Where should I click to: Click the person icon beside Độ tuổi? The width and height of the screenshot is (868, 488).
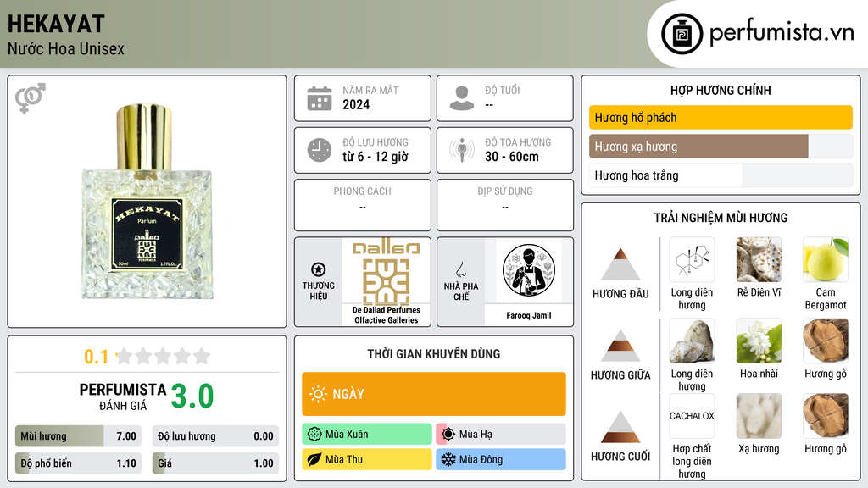[462, 98]
